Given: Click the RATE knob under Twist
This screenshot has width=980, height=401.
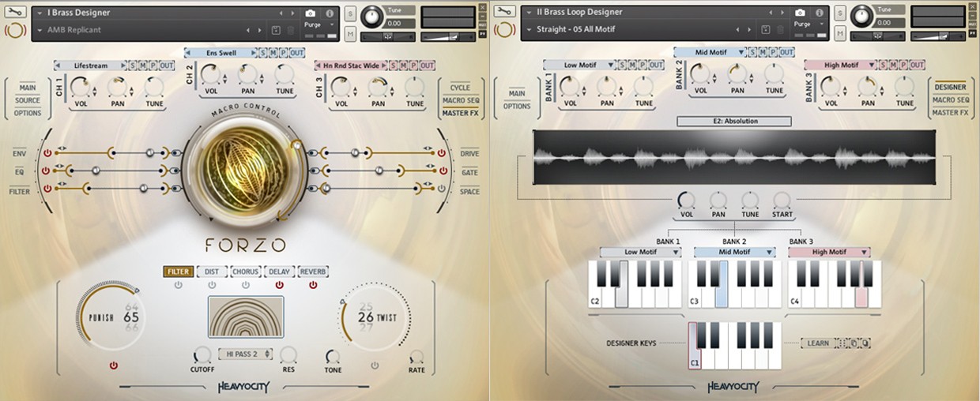Looking at the screenshot, I should click(416, 358).
